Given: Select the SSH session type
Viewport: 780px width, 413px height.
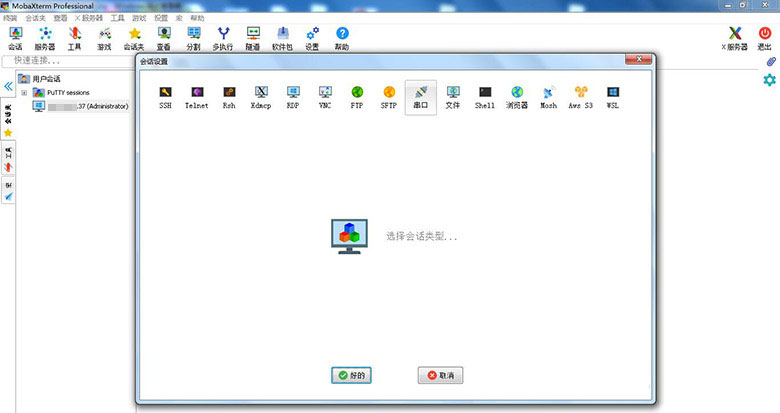Looking at the screenshot, I should [x=165, y=98].
